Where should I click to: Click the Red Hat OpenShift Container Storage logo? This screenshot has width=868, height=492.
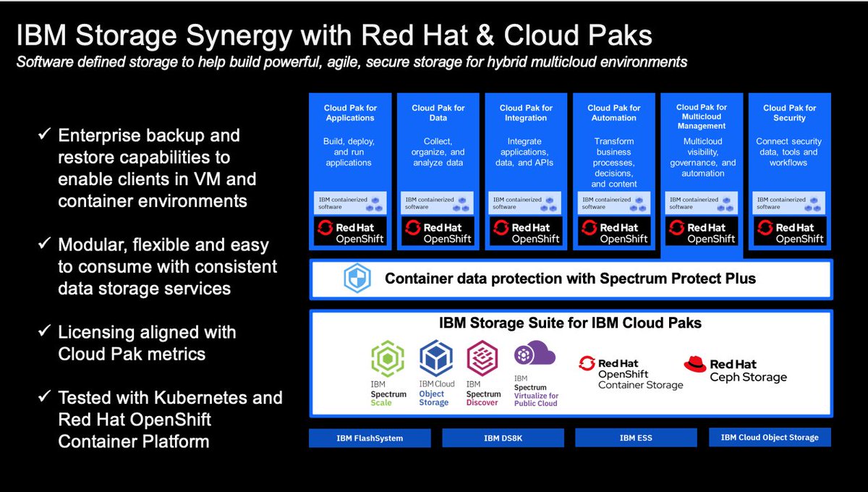pyautogui.click(x=631, y=373)
